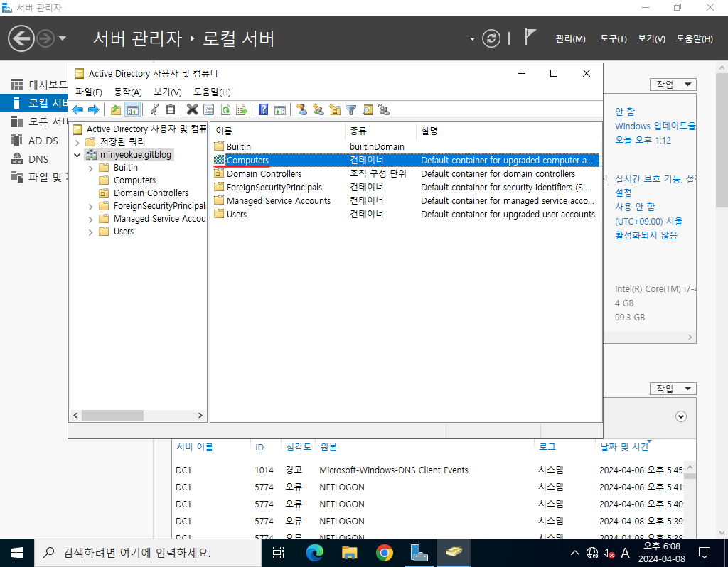Click the Refresh toolbar icon
Image resolution: width=728 pixels, height=567 pixels.
(x=225, y=110)
